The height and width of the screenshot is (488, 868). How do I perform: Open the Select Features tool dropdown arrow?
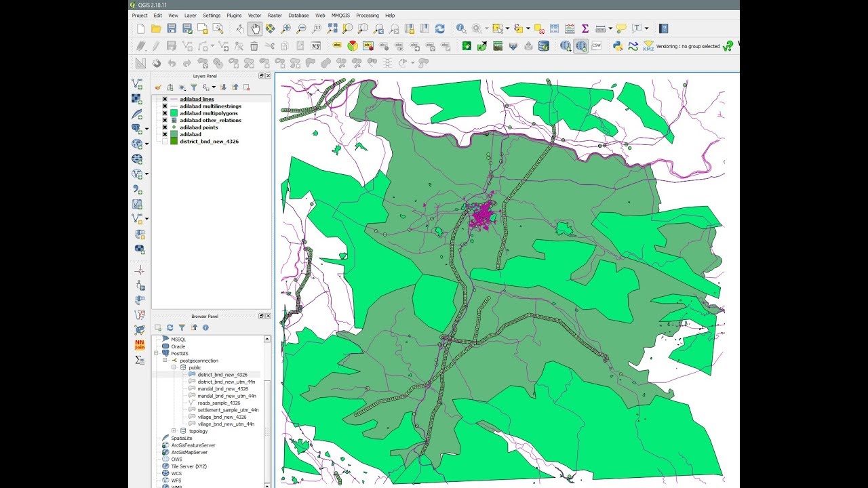point(507,28)
